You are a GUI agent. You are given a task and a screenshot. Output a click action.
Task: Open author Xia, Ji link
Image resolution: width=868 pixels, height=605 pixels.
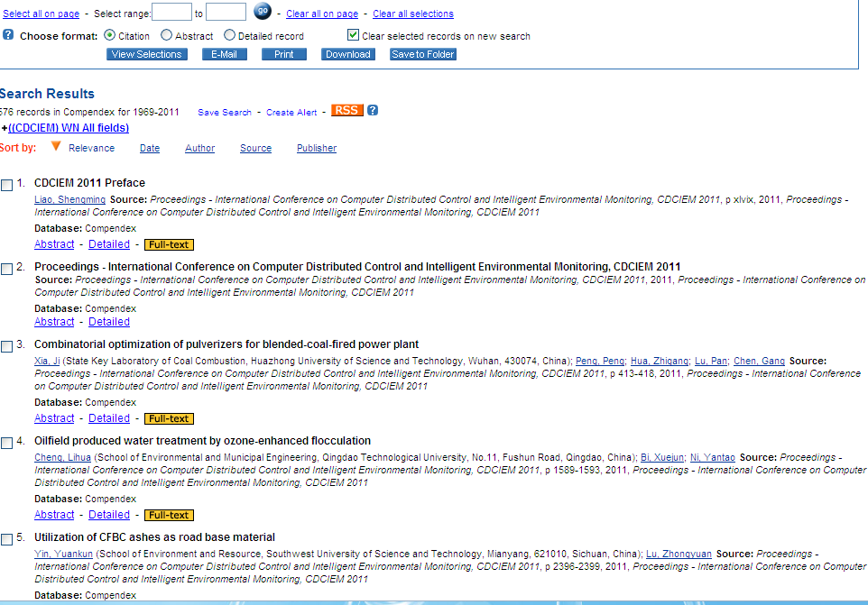[x=47, y=362]
